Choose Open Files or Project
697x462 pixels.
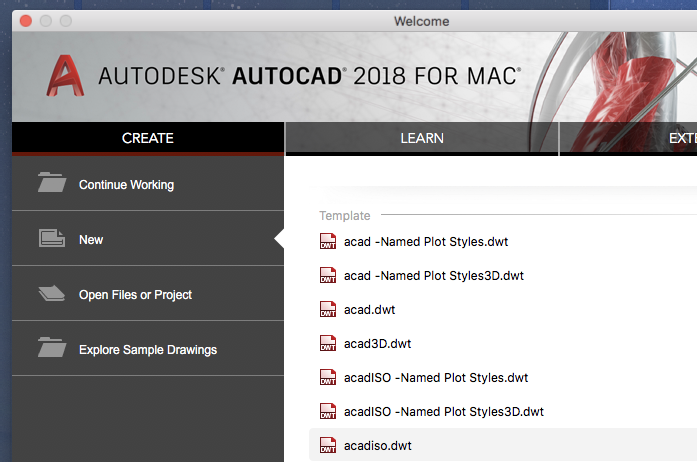click(x=148, y=293)
